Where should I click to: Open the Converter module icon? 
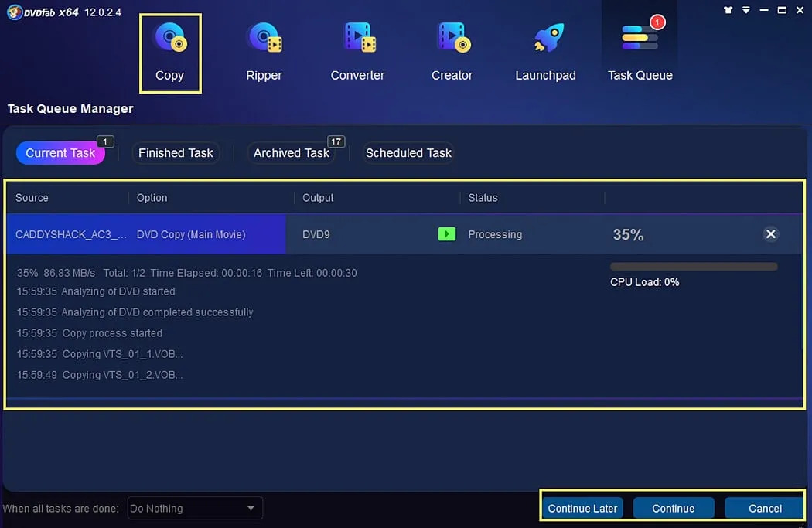tap(358, 39)
